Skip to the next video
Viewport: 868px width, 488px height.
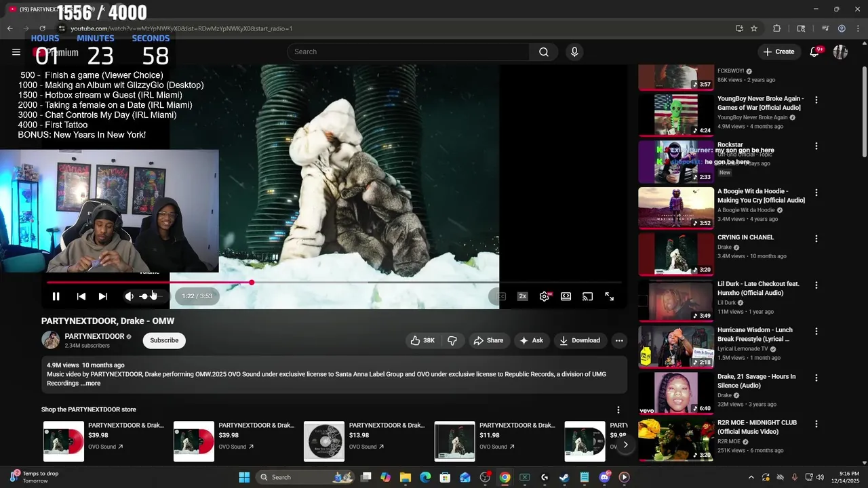tap(103, 296)
